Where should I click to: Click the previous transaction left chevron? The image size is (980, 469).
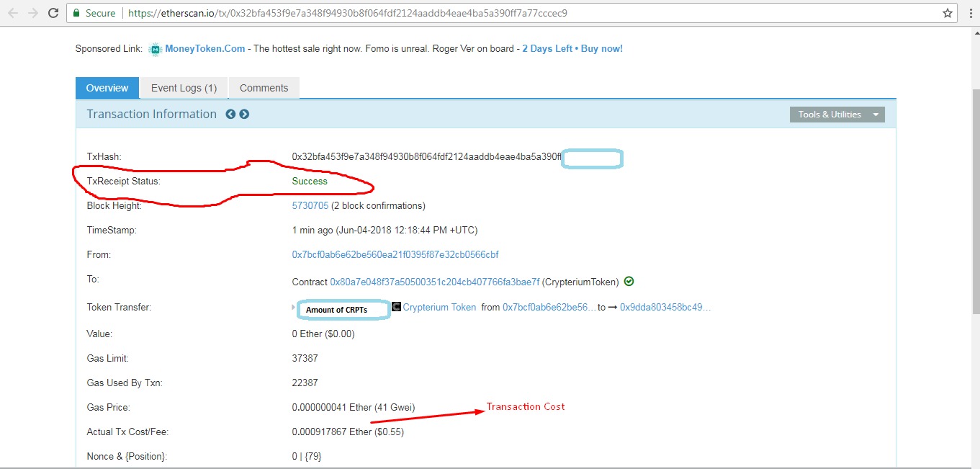coord(230,114)
